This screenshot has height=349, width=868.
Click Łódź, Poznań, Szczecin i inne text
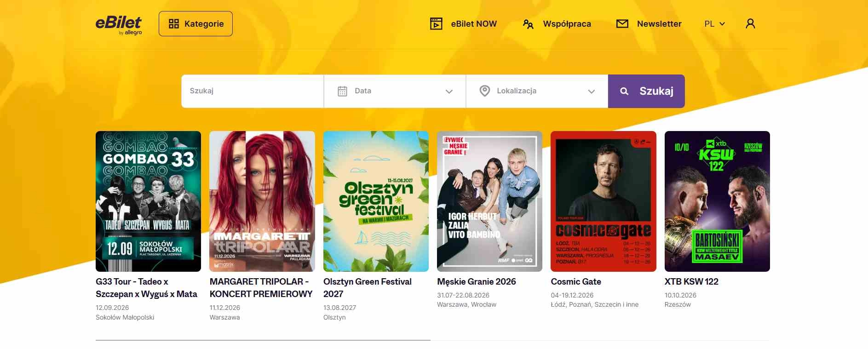point(595,304)
